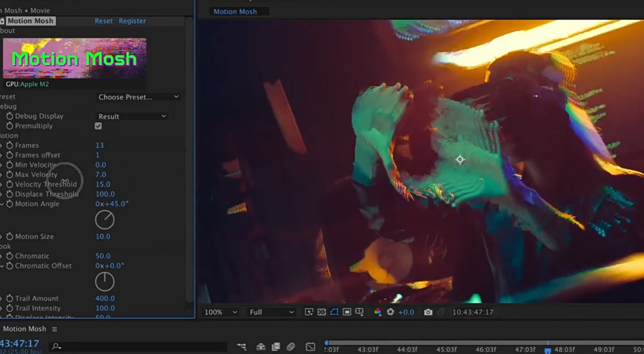The height and width of the screenshot is (354, 644).
Task: Open the Motion Mosh timeline panel menu icon
Action: coord(54,329)
